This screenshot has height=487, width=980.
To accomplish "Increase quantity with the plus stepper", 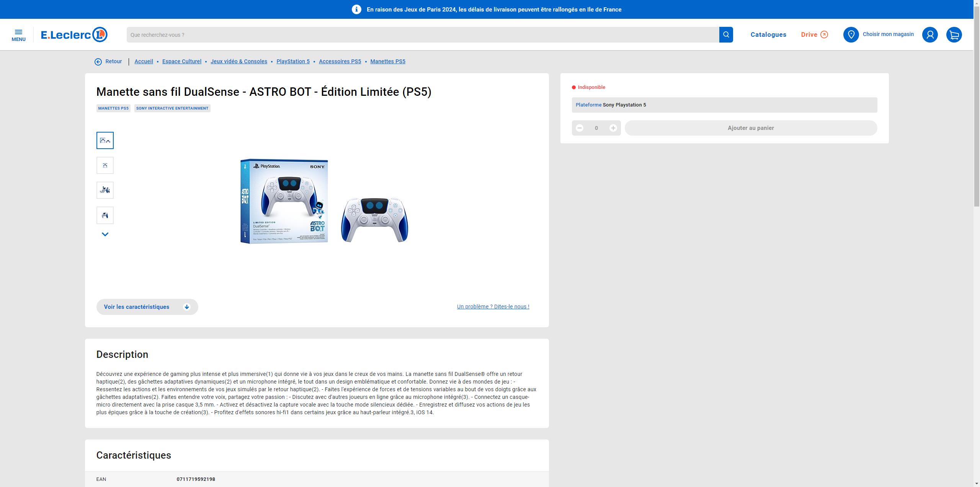I will coord(613,128).
